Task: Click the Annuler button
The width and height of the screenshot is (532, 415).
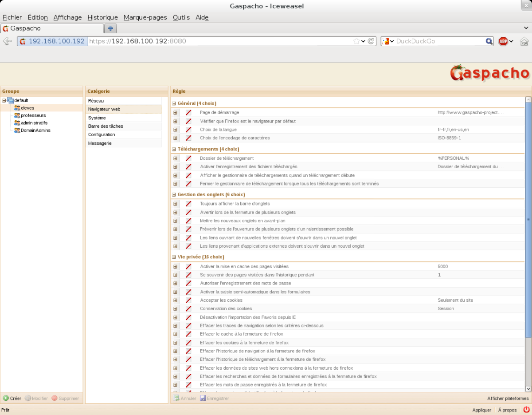Action: (x=184, y=399)
